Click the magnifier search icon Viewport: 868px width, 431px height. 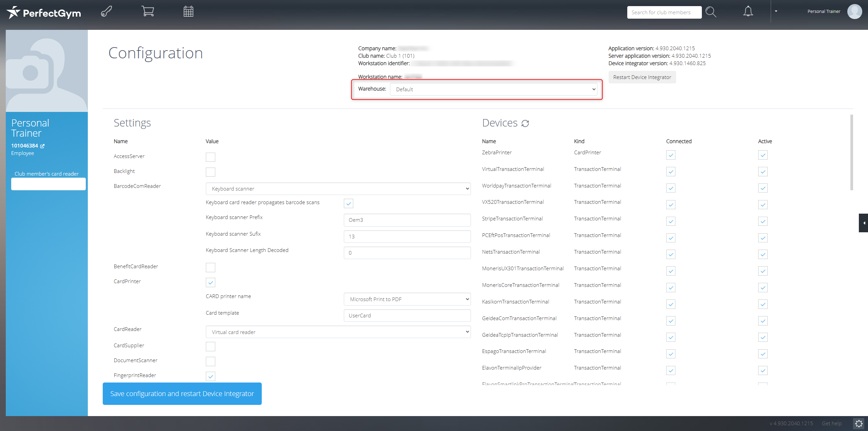pos(711,12)
